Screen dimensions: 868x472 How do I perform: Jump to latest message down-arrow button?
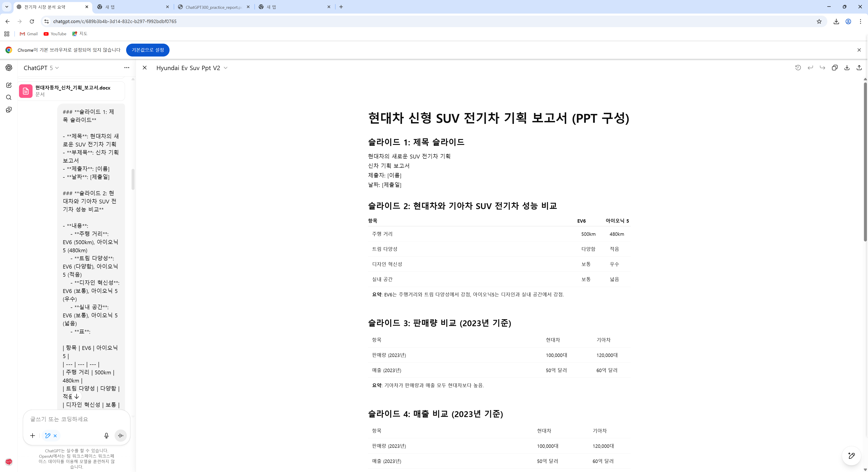76,396
